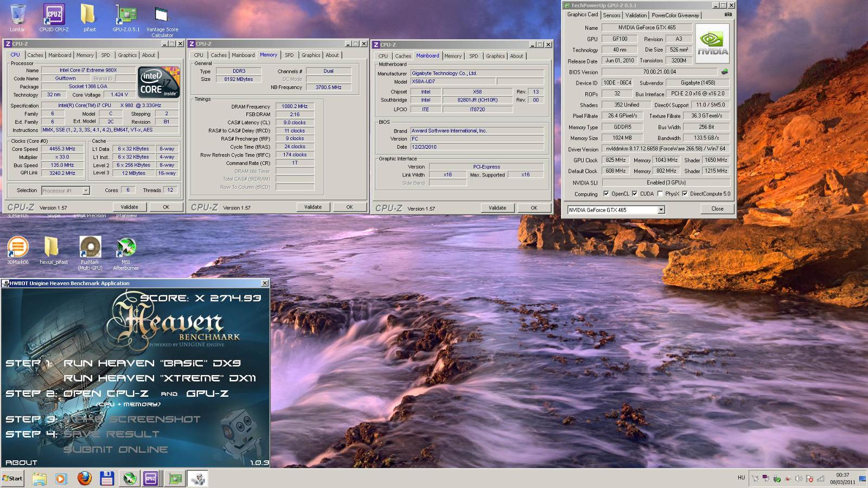The image size is (868, 488).
Task: Click the Close button in GPU-Z
Action: [x=717, y=208]
